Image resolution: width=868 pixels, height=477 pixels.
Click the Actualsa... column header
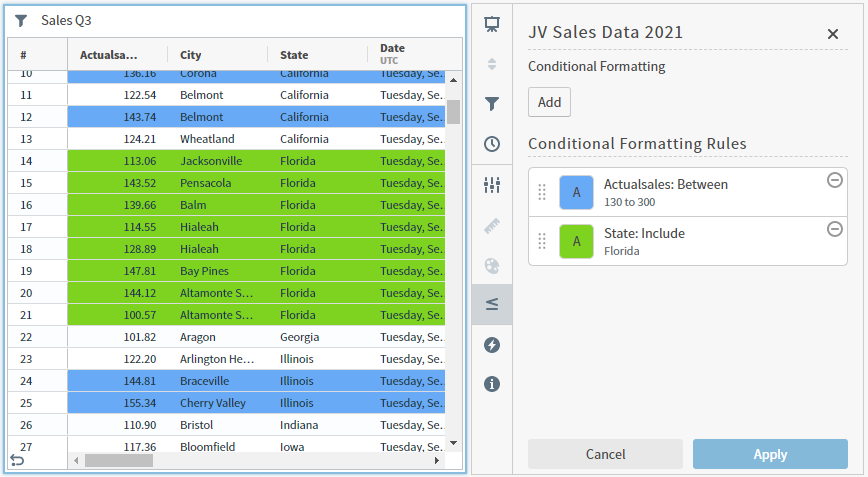117,55
